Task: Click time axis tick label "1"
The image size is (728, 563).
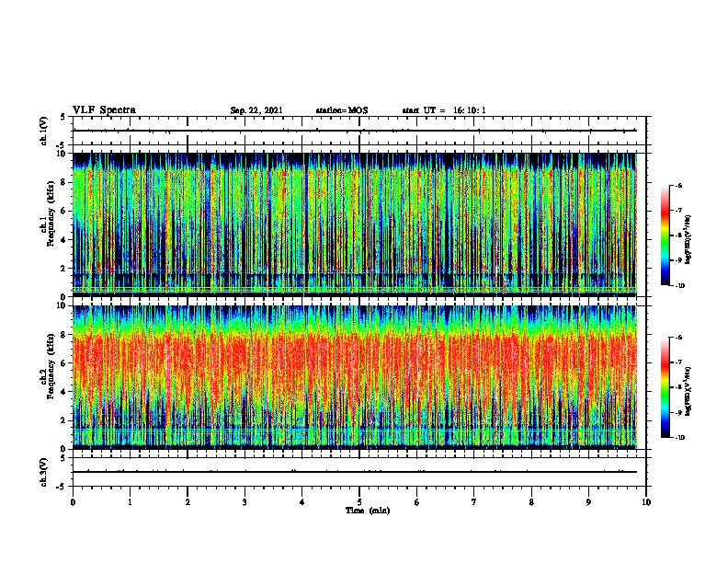Action: click(130, 502)
